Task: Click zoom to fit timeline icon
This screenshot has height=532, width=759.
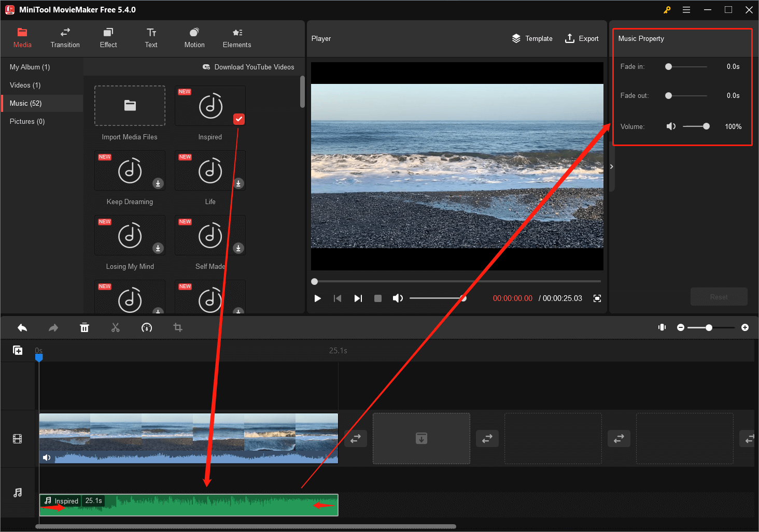Action: point(662,327)
